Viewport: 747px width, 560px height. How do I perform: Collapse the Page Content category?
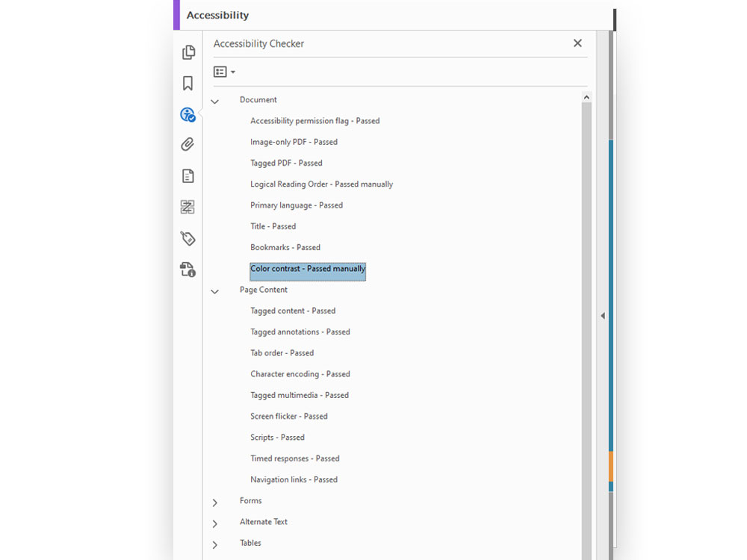tap(215, 291)
